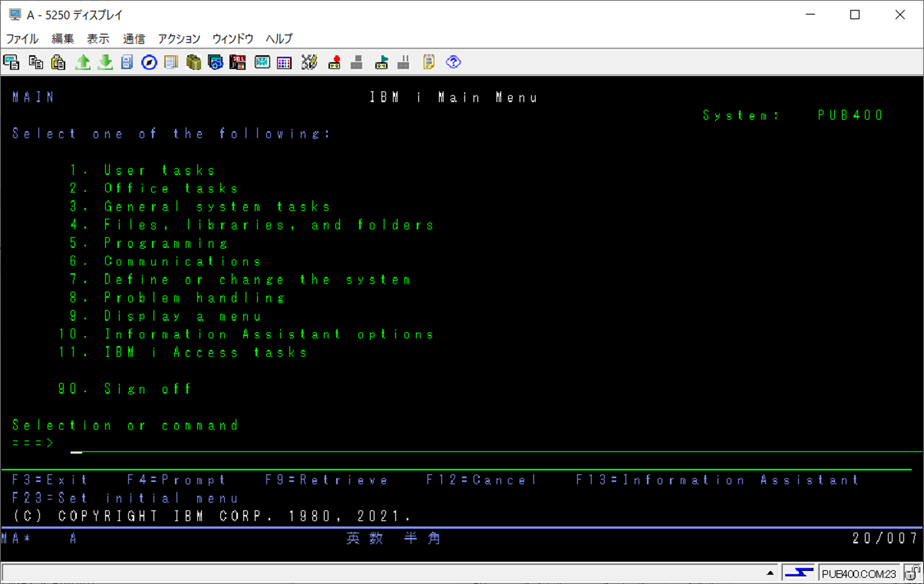
Task: Start macro recording with red record icon
Action: [x=334, y=62]
